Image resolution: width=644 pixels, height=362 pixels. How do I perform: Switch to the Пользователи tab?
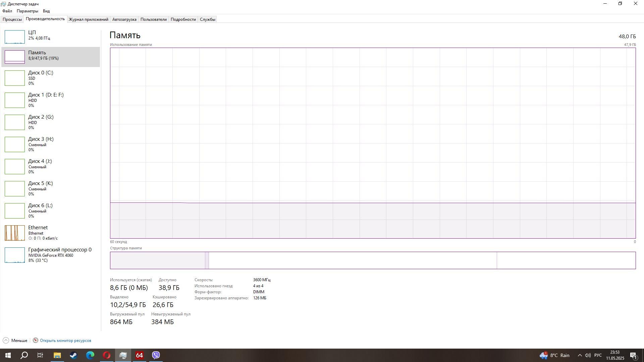pos(153,19)
